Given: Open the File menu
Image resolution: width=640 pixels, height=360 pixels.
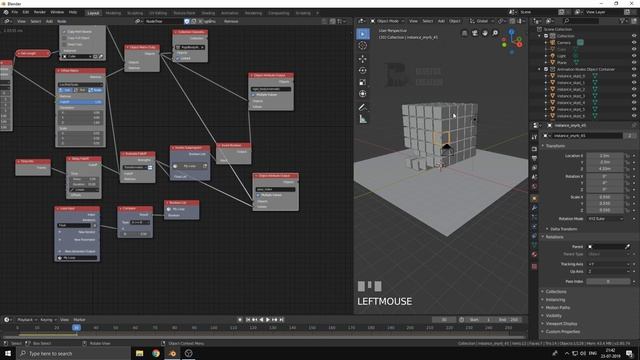Looking at the screenshot, I should pyautogui.click(x=15, y=12).
